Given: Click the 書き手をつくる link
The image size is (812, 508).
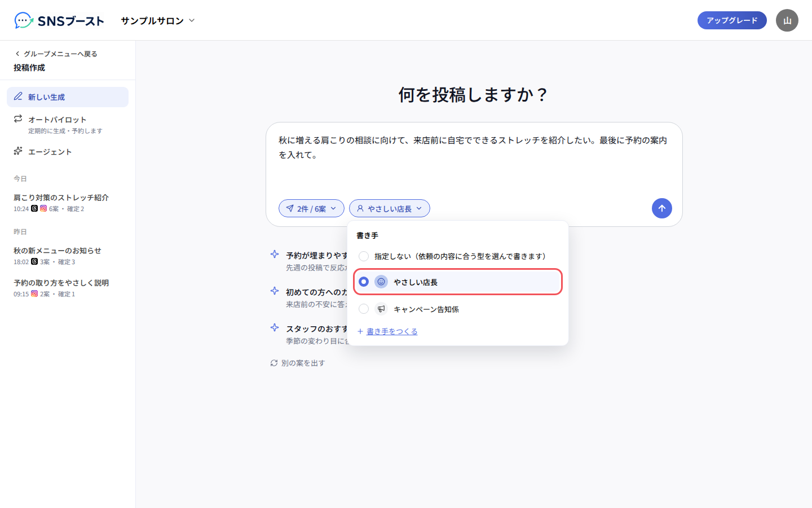Looking at the screenshot, I should pos(392,331).
